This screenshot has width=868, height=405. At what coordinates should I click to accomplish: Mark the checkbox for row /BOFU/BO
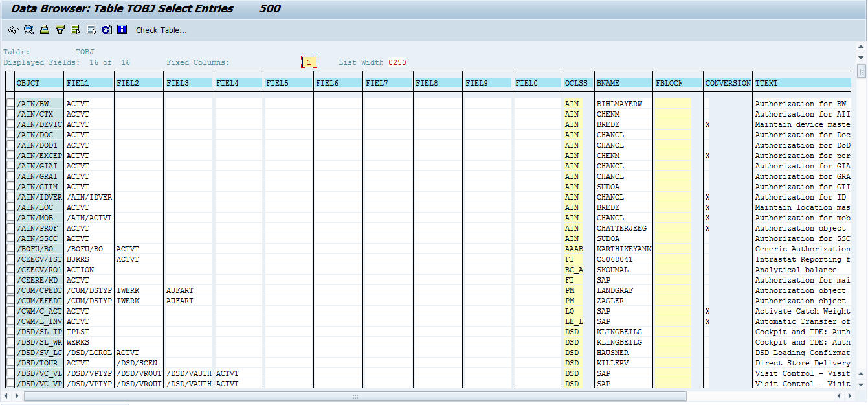[10, 249]
